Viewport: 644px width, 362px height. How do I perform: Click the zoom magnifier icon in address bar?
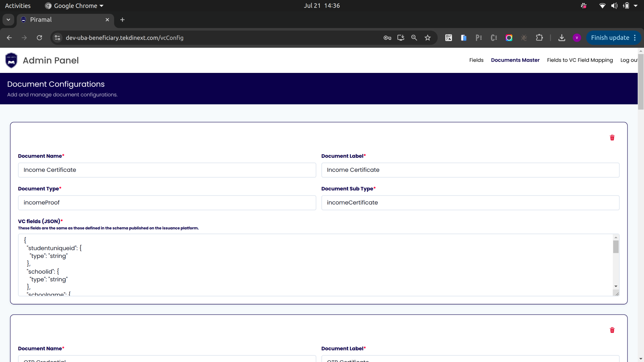point(414,38)
